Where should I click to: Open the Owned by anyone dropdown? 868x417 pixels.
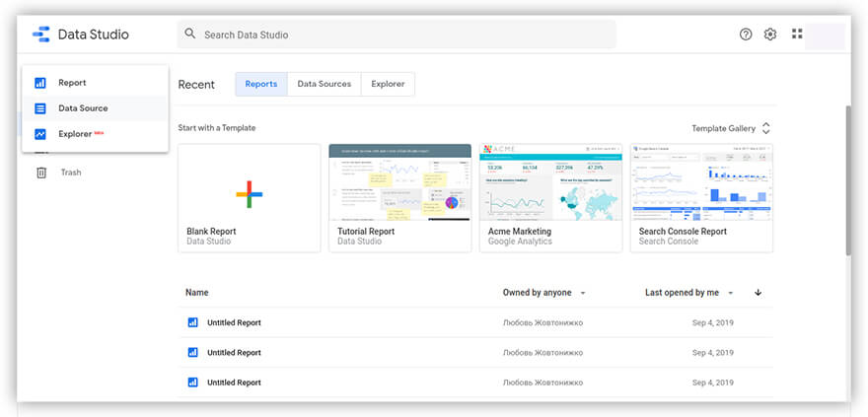543,293
